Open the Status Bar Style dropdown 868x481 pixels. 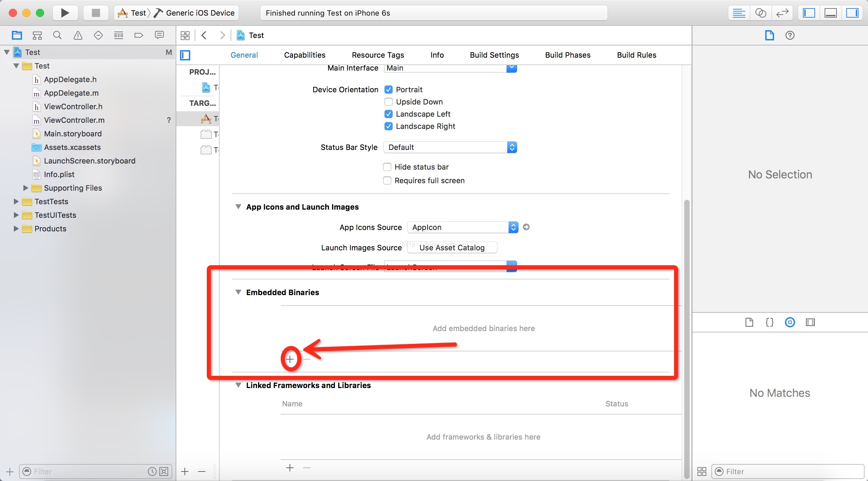(x=450, y=147)
